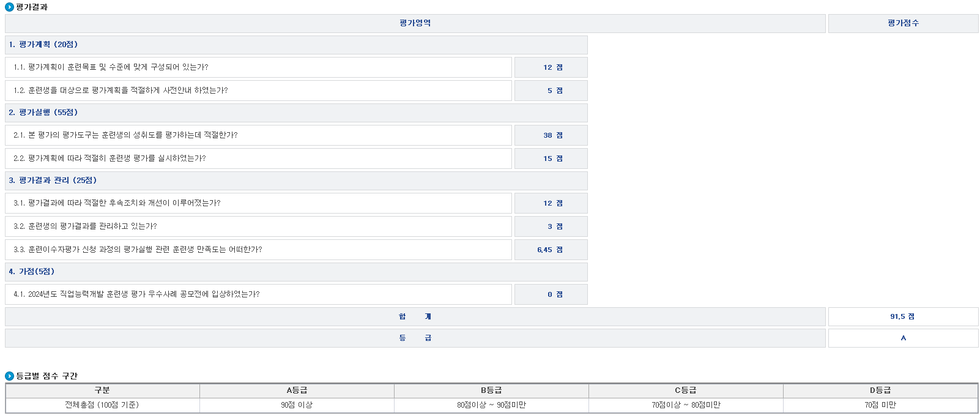
Task: Click the blue arrow icon beside 등급별 점수 구간
Action: 9,376
